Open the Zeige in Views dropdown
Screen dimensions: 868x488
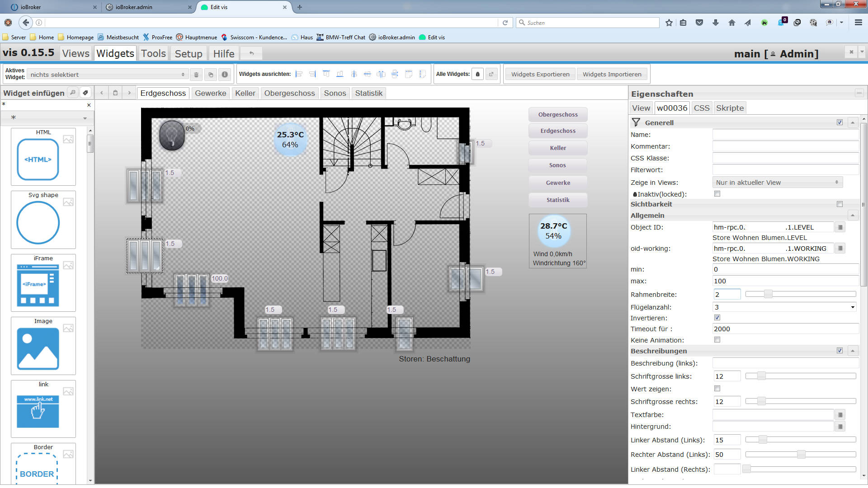click(x=777, y=183)
